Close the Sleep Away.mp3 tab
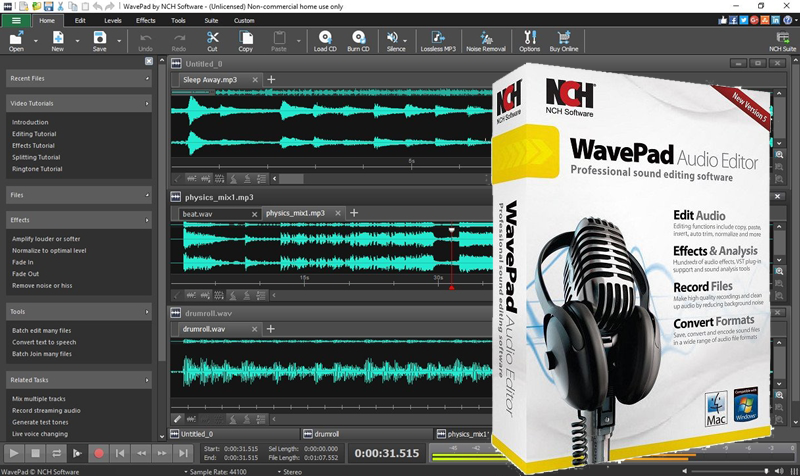 coord(255,80)
